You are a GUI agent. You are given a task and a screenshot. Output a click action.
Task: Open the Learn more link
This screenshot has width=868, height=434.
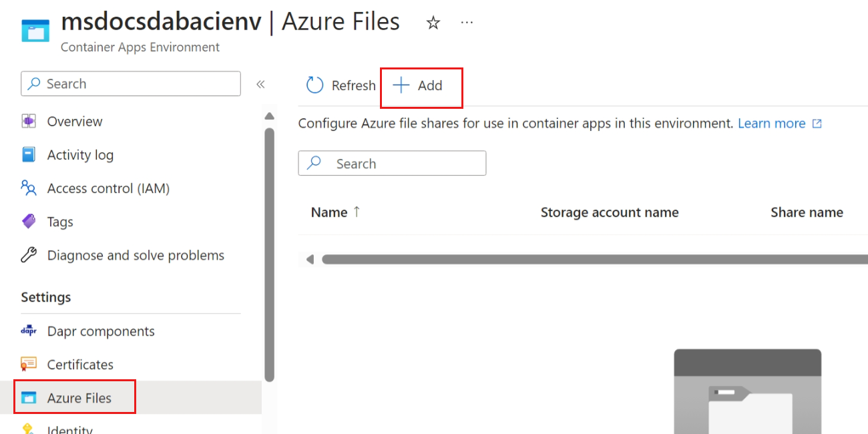(x=772, y=123)
